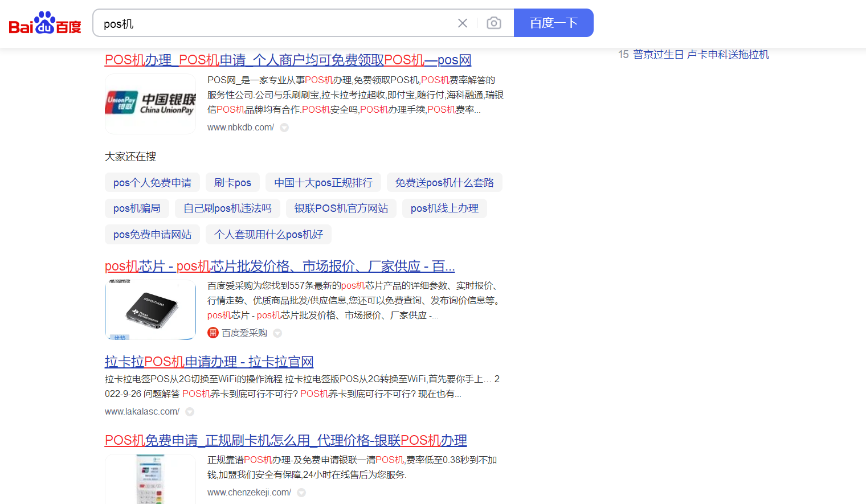The width and height of the screenshot is (866, 504).
Task: Select related search 银联POS机官方网站
Action: (x=341, y=208)
